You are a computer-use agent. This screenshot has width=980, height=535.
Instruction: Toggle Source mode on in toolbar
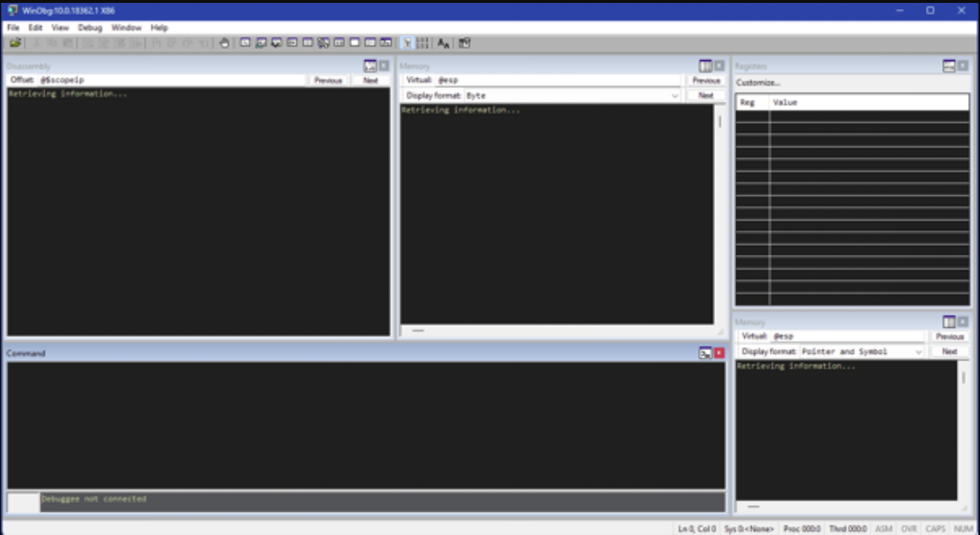pos(407,43)
